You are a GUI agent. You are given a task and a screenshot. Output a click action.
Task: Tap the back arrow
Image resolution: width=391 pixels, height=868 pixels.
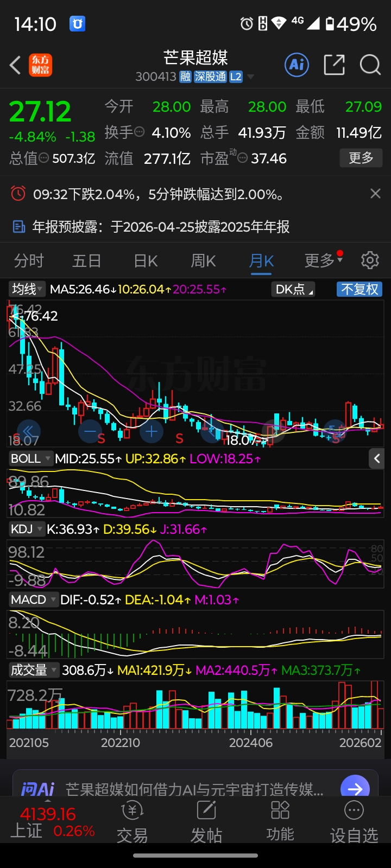point(15,65)
